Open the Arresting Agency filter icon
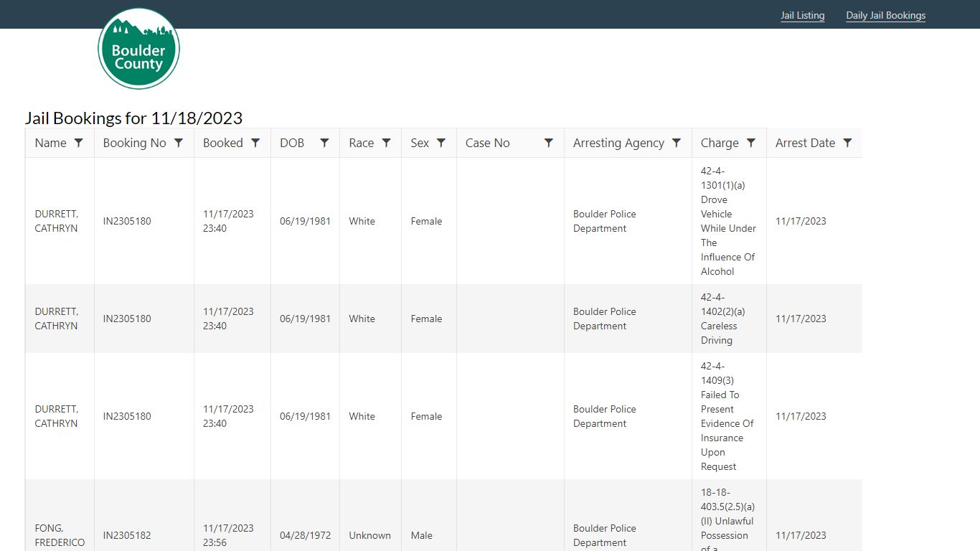Viewport: 980px width, 551px height. tap(677, 143)
